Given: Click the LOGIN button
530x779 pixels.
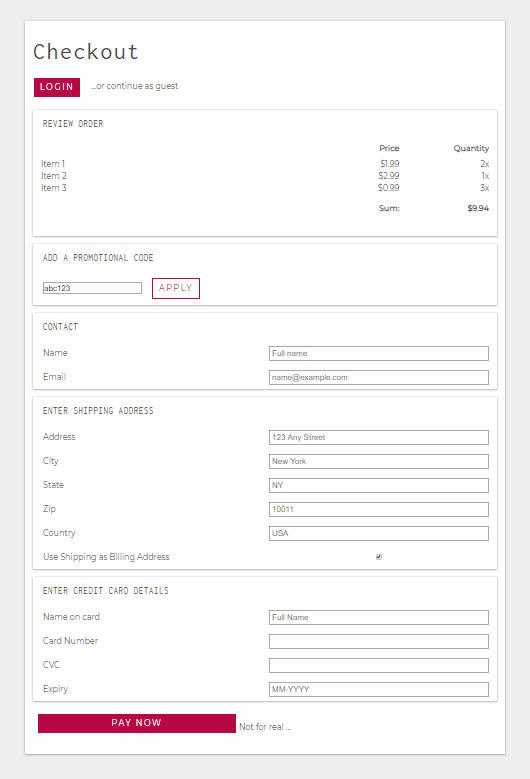Looking at the screenshot, I should (x=57, y=87).
